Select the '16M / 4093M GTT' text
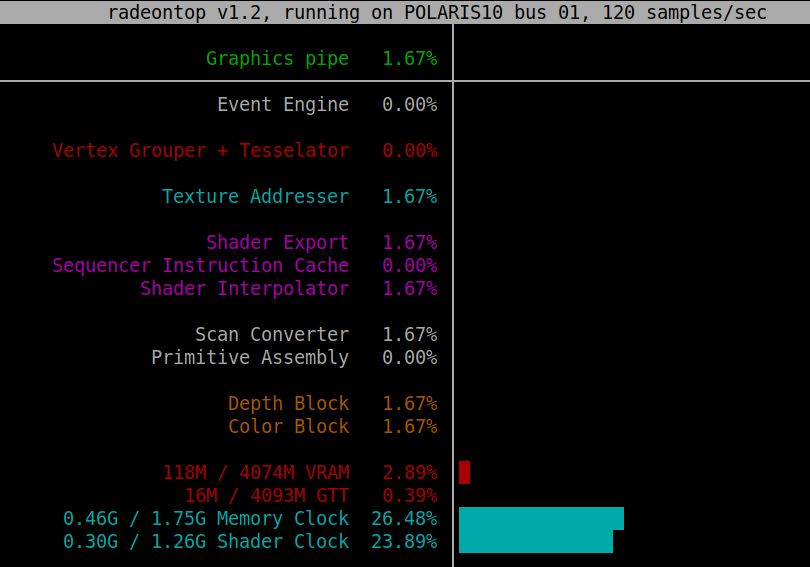The height and width of the screenshot is (567, 810). [267, 496]
